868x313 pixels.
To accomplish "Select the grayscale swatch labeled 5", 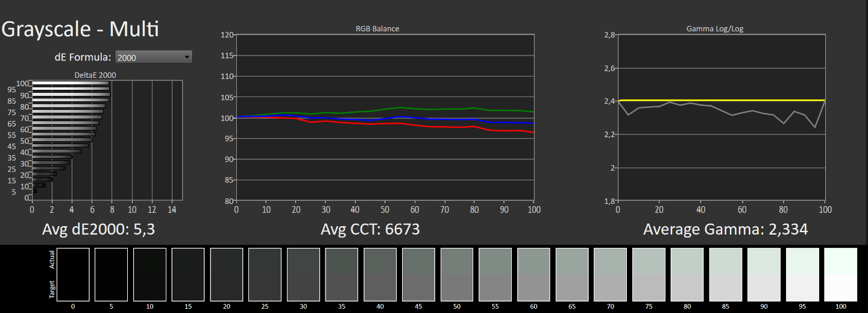I will 111,274.
